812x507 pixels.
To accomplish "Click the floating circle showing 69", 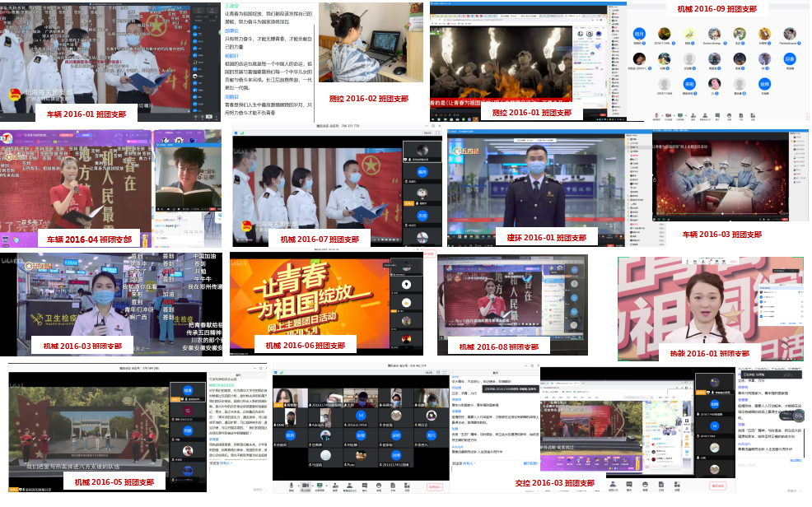I will click(x=797, y=416).
